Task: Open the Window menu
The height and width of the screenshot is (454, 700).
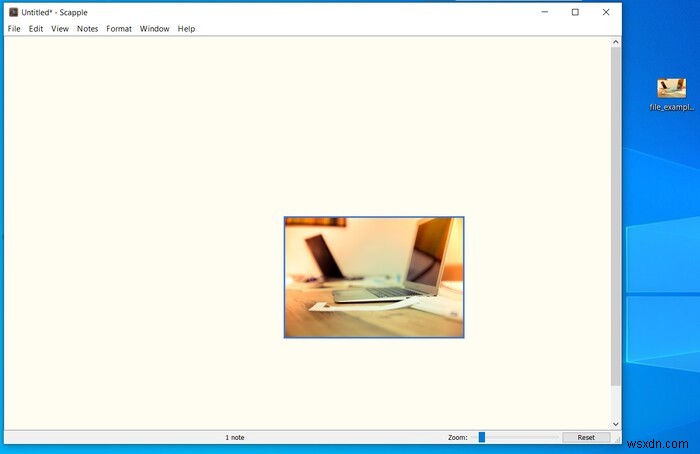Action: [x=154, y=29]
